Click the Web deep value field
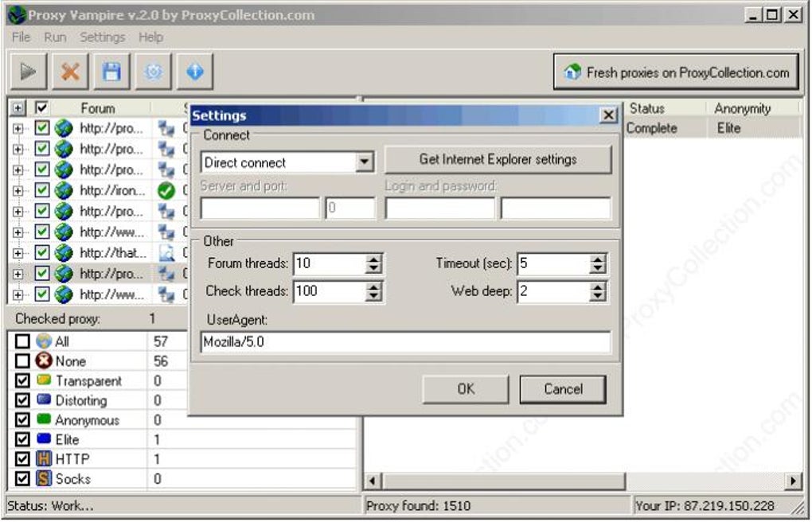 [x=554, y=291]
